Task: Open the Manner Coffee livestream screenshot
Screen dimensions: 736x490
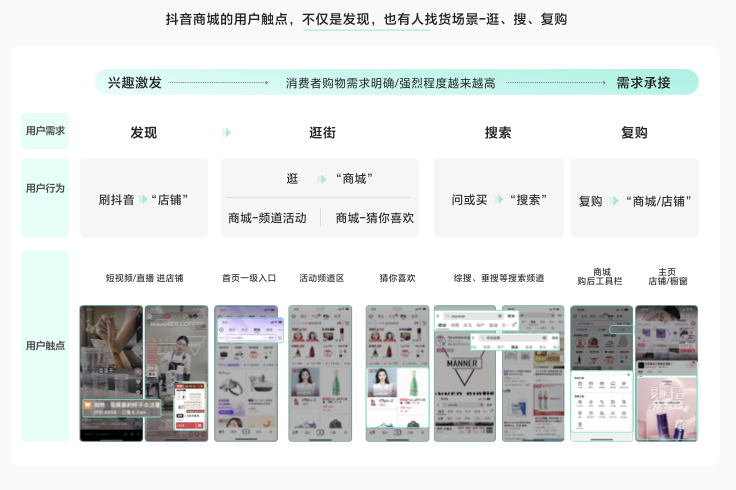Action: [177, 373]
